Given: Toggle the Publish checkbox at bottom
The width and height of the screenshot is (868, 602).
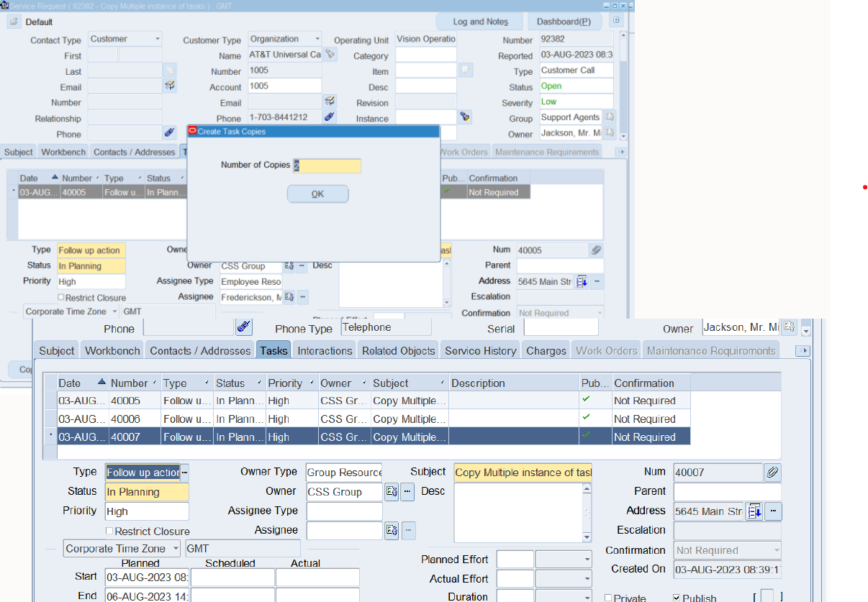Looking at the screenshot, I should tap(677, 598).
